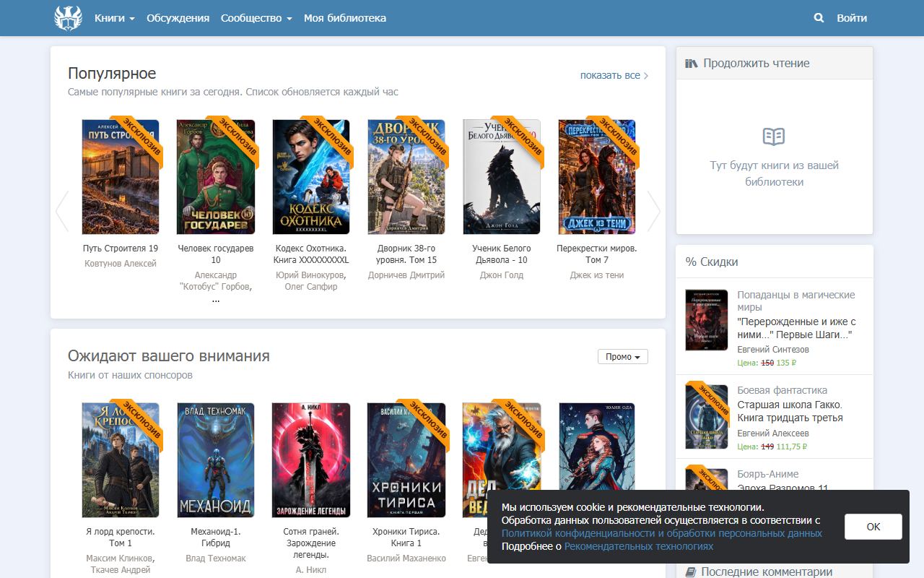Click author Влад Техномак
The height and width of the screenshot is (578, 924).
pos(216,558)
